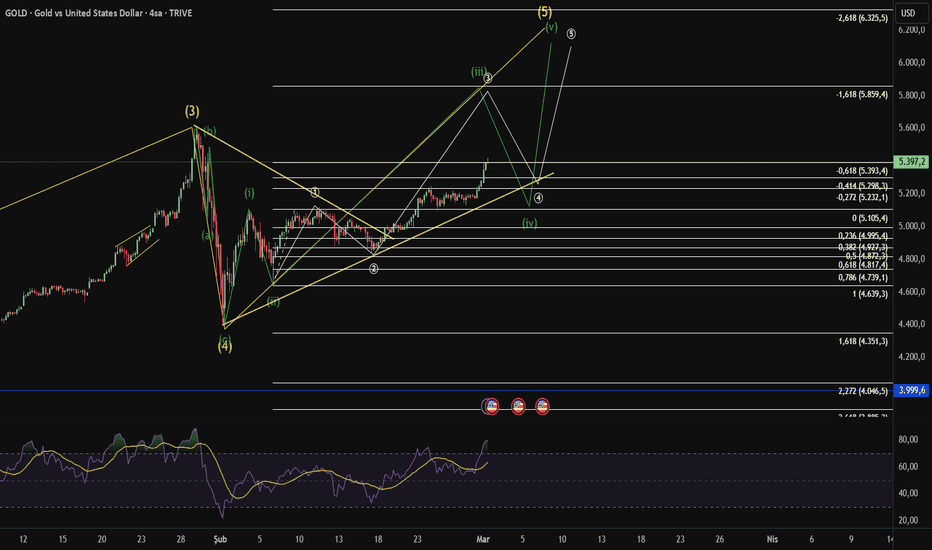The width and height of the screenshot is (932, 550).
Task: Select the yellow wave label (5)
Action: pyautogui.click(x=545, y=11)
